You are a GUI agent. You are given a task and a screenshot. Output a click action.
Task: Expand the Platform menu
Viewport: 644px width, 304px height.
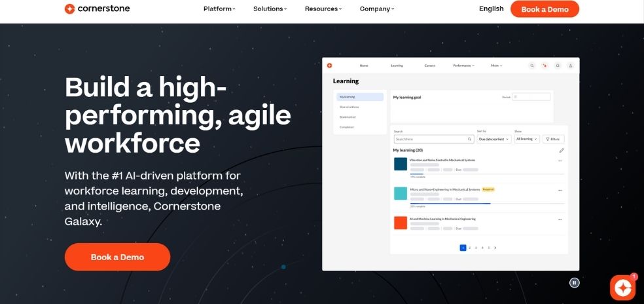pos(219,9)
